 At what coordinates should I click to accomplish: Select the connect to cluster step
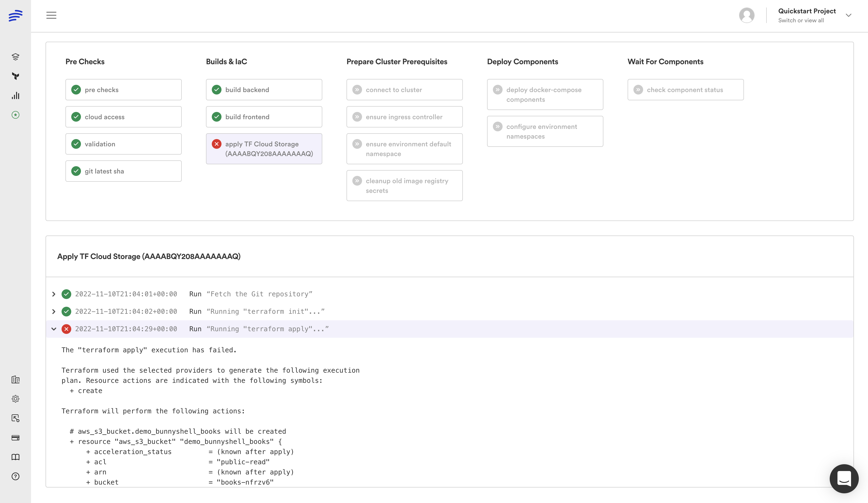(404, 89)
